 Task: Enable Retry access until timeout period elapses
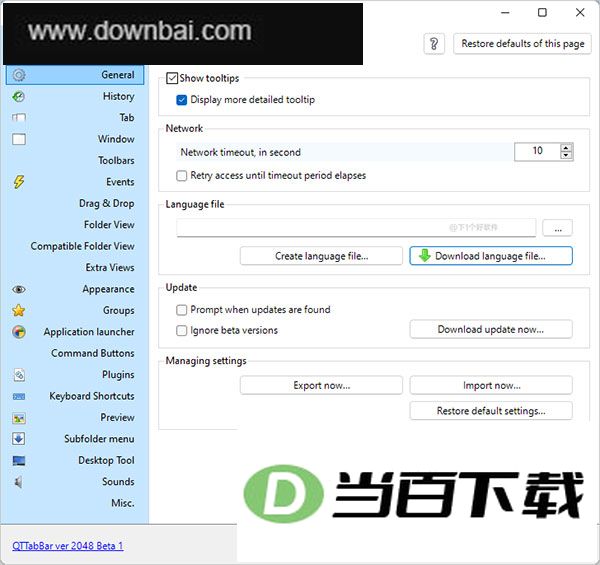pos(181,176)
